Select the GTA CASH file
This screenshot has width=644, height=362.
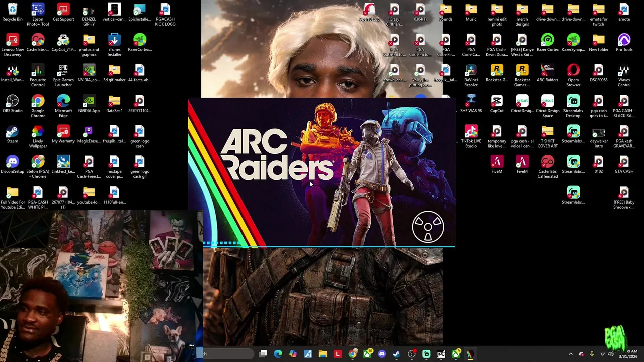pos(624,165)
